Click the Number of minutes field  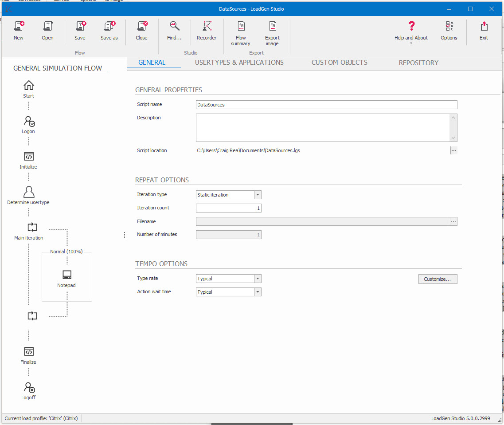tap(229, 235)
